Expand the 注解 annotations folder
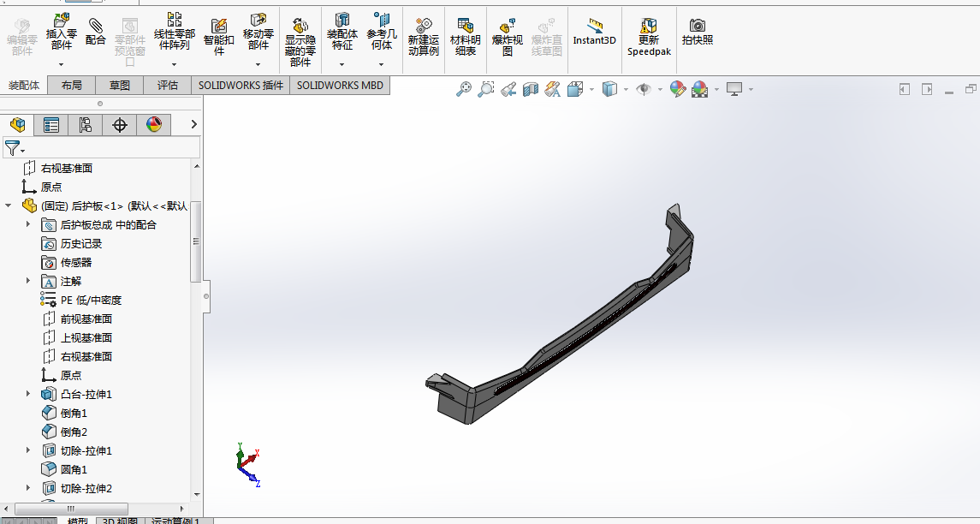 27,281
